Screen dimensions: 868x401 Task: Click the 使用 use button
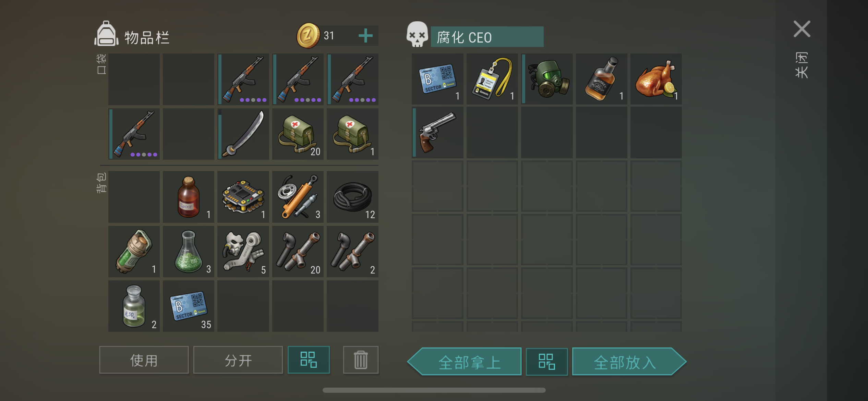[x=144, y=360]
